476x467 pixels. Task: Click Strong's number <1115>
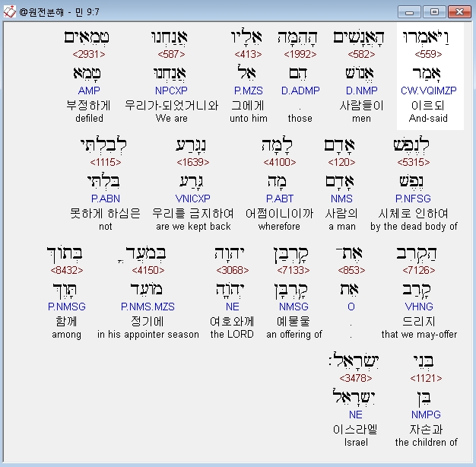click(x=106, y=163)
